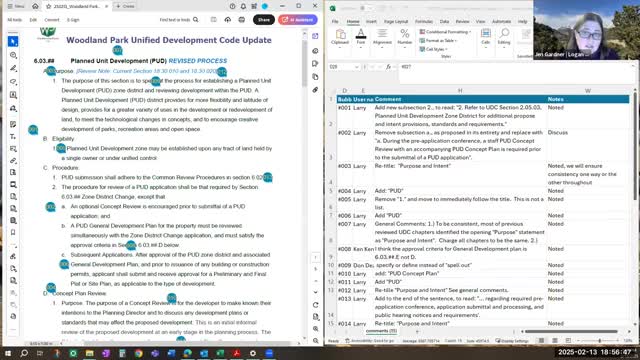Open the Formulas ribbon tab
Viewport: 640px width, 360px height.
[424, 21]
